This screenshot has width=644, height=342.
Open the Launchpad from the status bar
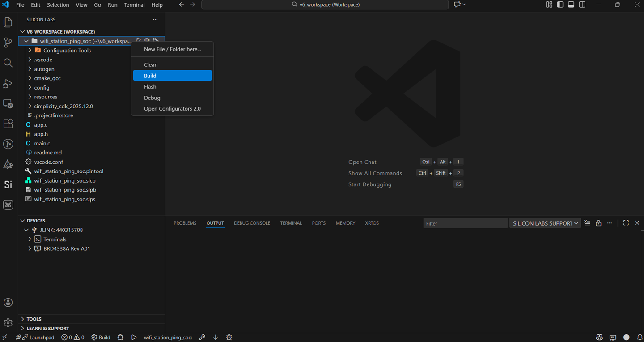point(35,337)
